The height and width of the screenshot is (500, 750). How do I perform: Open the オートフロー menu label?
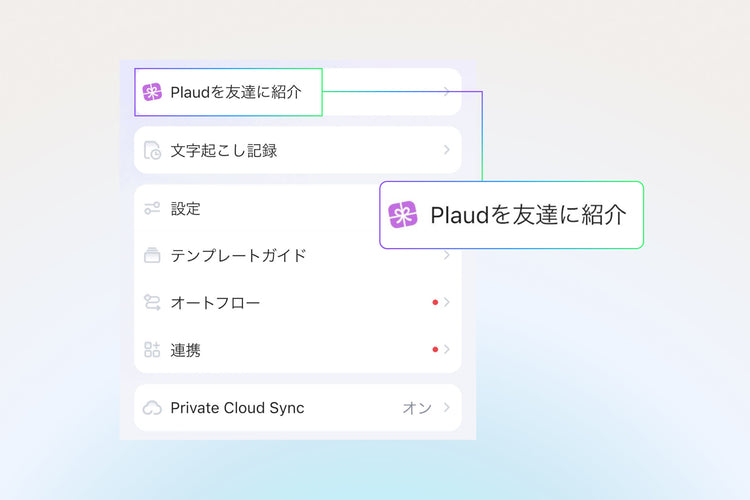[215, 302]
